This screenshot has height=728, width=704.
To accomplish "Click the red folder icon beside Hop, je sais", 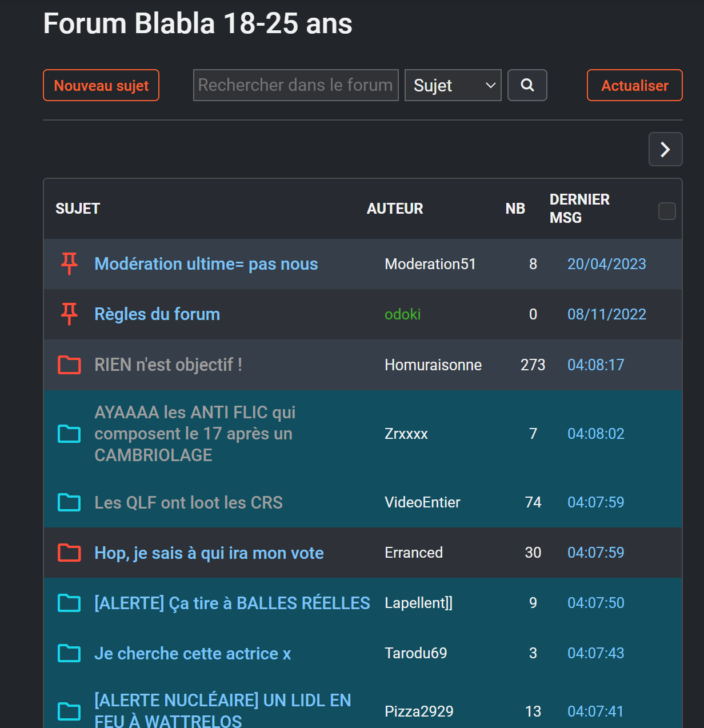I will point(69,553).
